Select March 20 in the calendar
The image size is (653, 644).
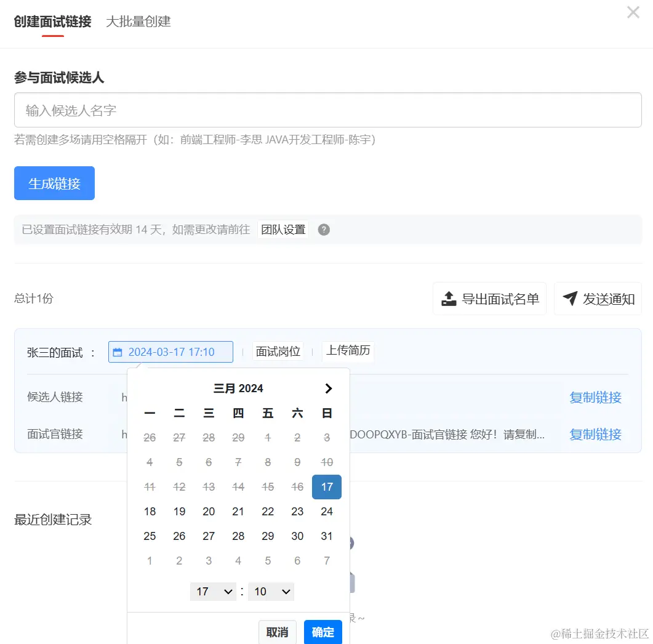click(209, 511)
